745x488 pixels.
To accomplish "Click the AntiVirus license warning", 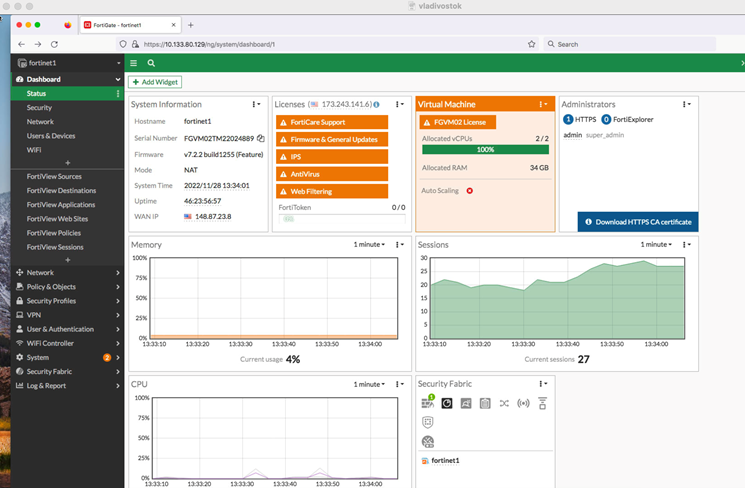I will click(x=332, y=174).
